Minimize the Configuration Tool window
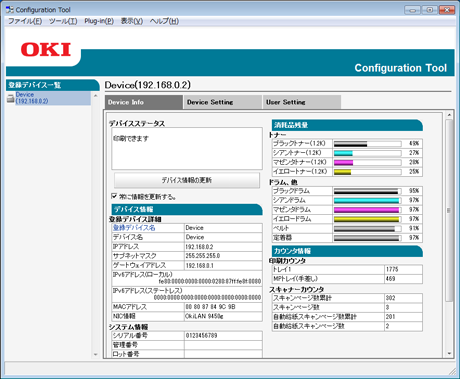The image size is (460, 379). [412, 10]
